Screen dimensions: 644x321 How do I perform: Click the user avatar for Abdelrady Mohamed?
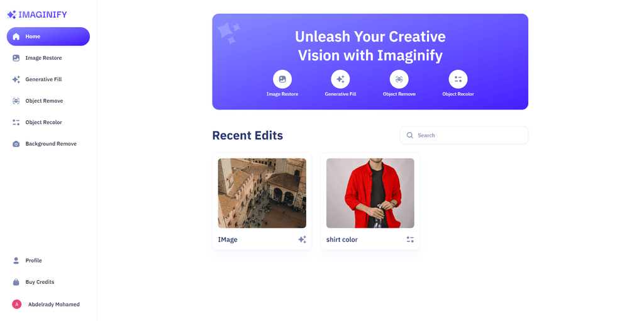coord(16,305)
